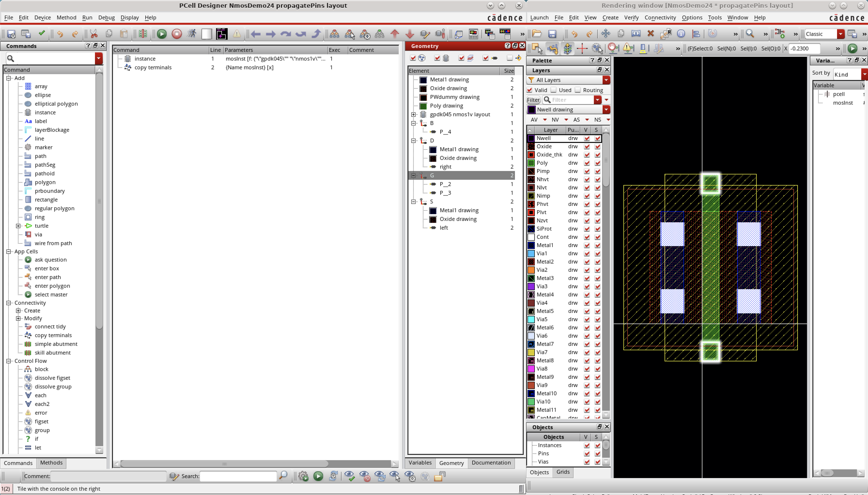
Task: Click the Filter button in Layers panel
Action: (533, 100)
